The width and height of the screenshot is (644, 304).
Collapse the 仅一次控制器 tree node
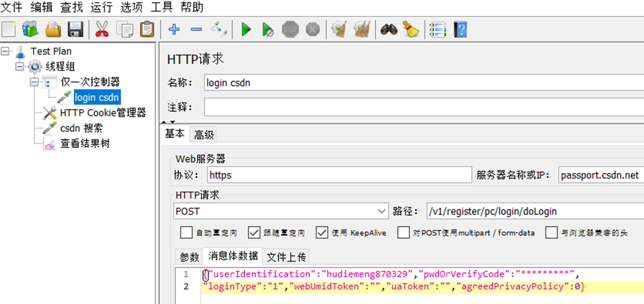(34, 82)
